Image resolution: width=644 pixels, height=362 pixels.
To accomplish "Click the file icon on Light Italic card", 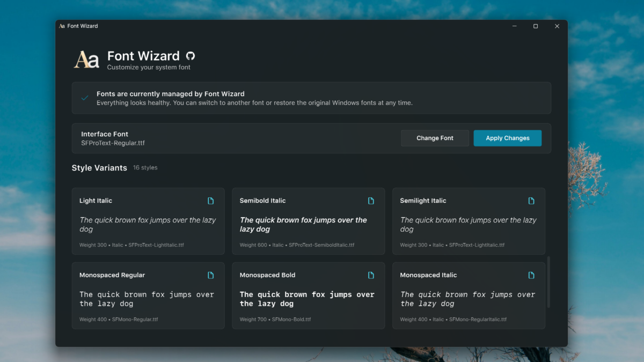I will (211, 201).
